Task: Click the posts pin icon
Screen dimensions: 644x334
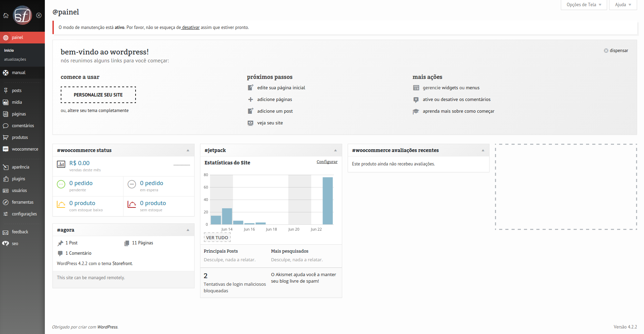Action: pos(6,91)
